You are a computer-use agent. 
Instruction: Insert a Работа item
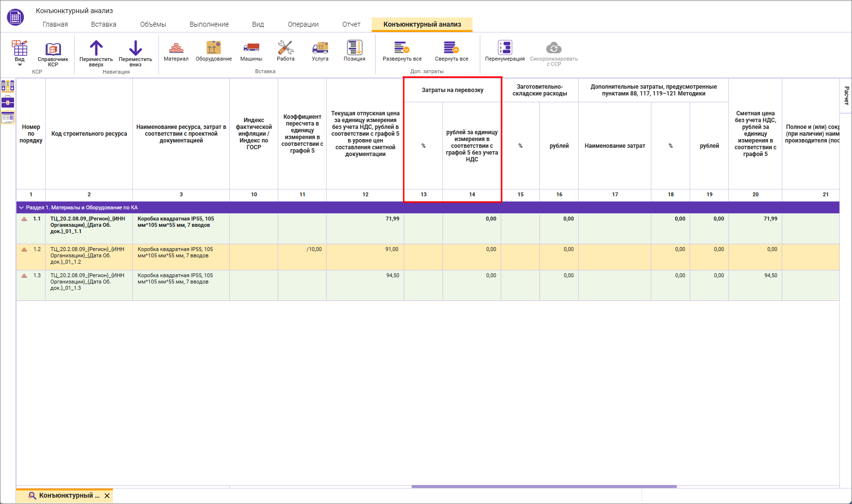(285, 51)
